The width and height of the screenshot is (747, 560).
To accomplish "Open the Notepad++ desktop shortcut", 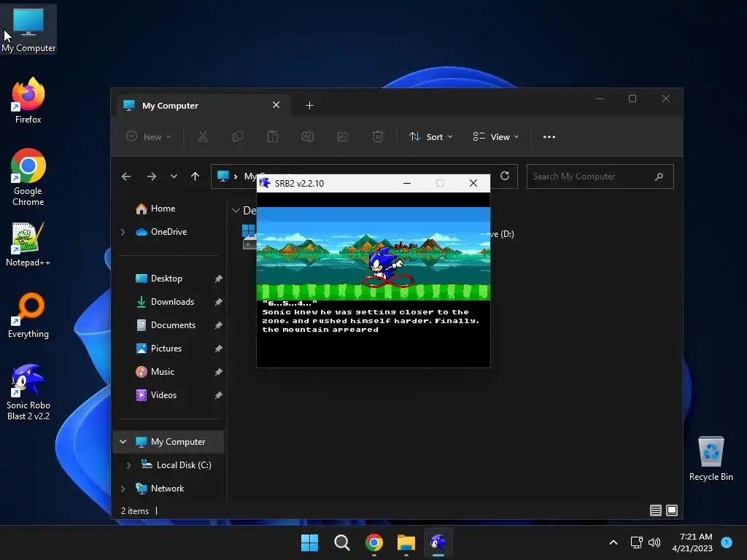I will coord(28,244).
